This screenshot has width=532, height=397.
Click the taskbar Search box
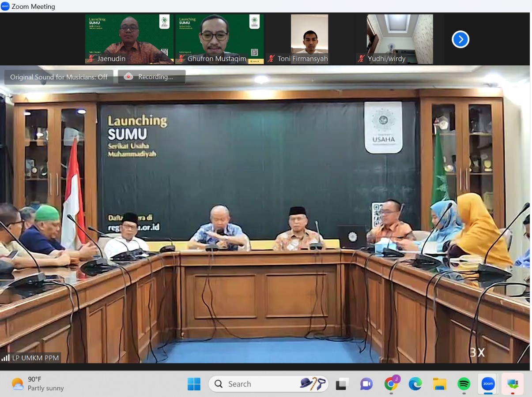pos(268,384)
